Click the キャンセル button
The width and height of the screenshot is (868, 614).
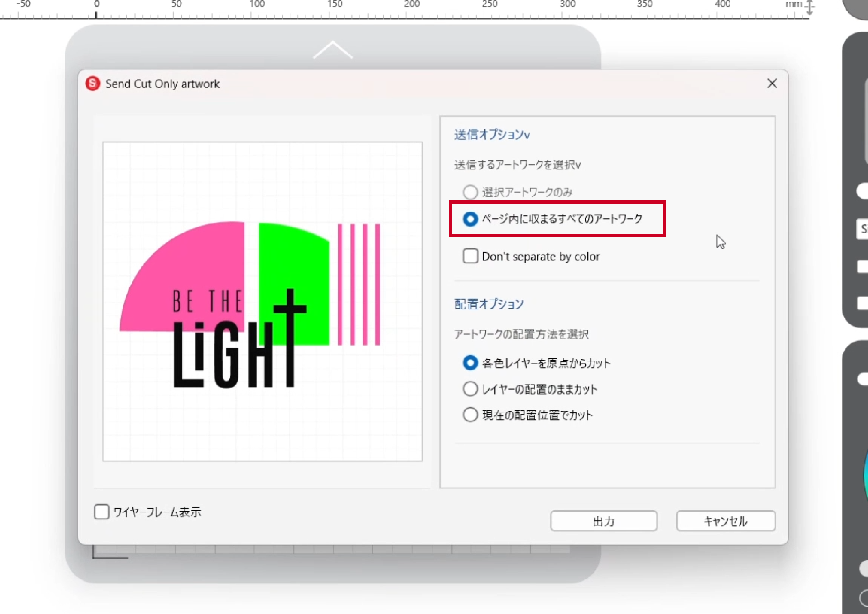tap(725, 521)
